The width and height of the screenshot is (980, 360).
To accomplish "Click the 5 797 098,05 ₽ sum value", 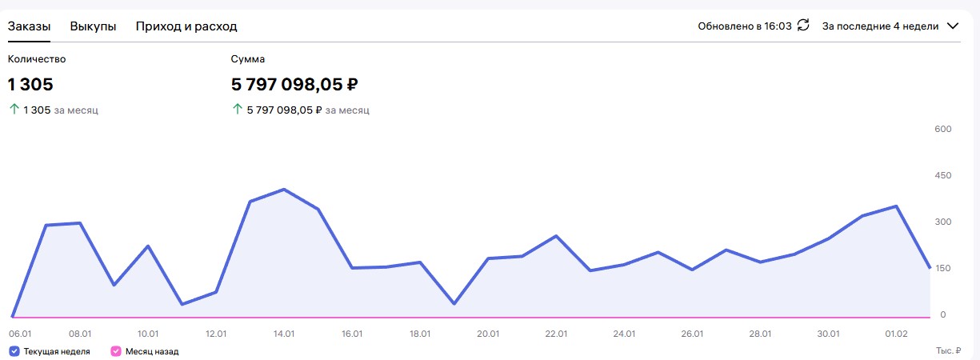I will (x=294, y=84).
